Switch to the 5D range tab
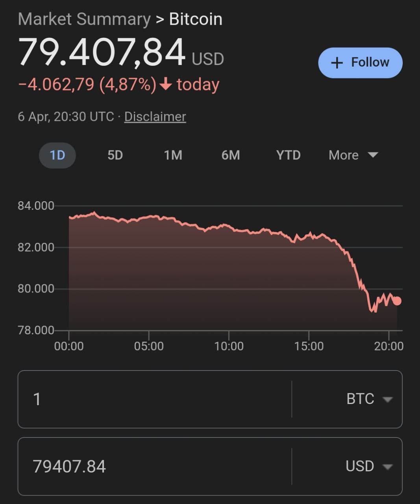 [x=115, y=155]
